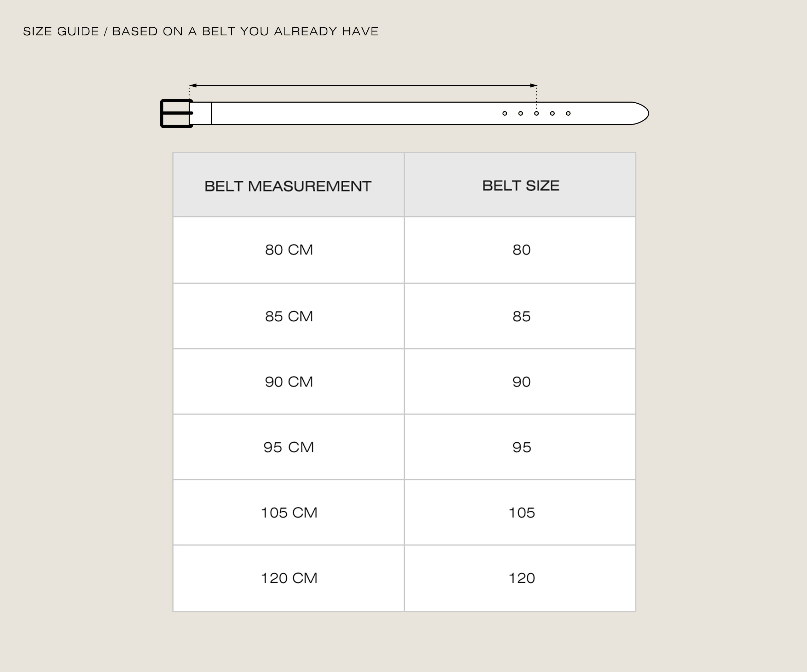Screen dimensions: 807x672
Task: Select the BELT SIZE column header
Action: (520, 185)
